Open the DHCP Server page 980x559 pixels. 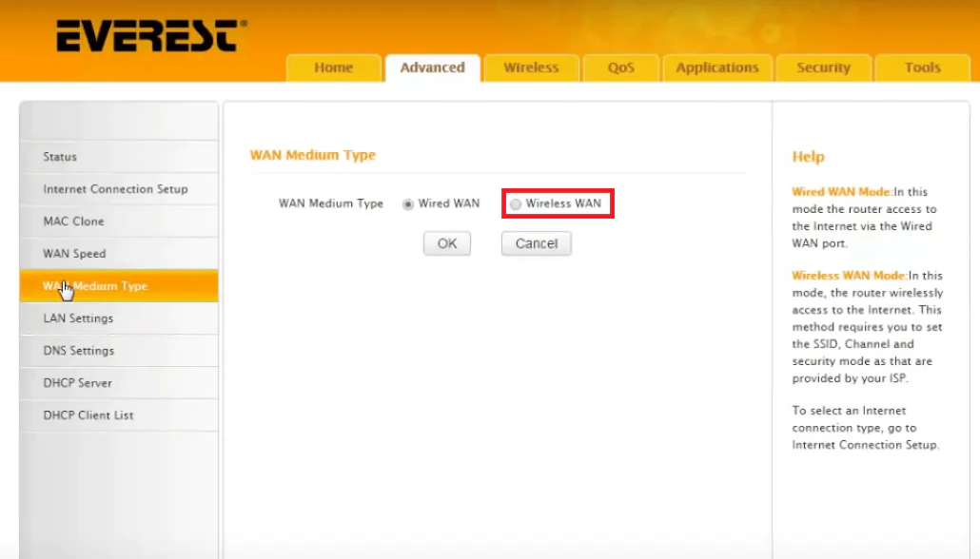pyautogui.click(x=77, y=383)
